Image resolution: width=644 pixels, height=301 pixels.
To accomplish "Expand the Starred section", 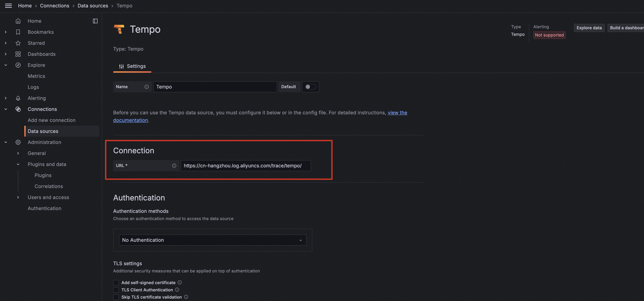I will [6, 43].
